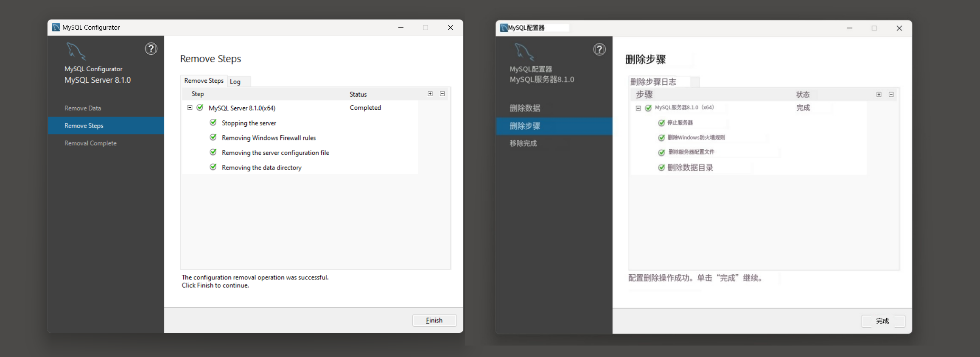This screenshot has width=980, height=357.
Task: Select 移除完成 in the Chinese sidebar
Action: tap(523, 143)
